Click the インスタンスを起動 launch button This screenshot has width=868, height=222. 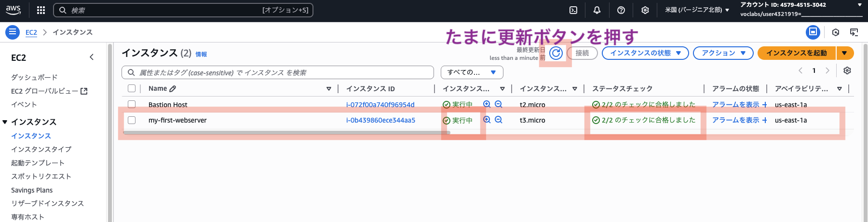[797, 53]
